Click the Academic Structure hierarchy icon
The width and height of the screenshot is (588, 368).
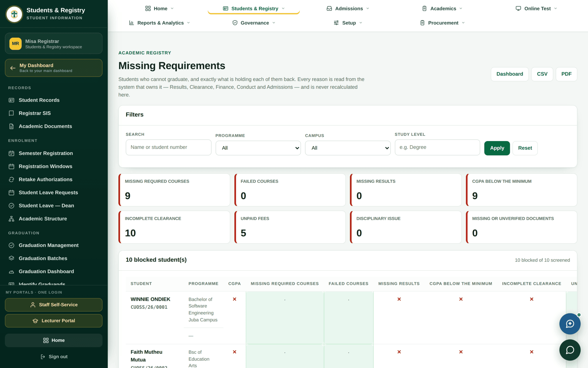(x=11, y=219)
